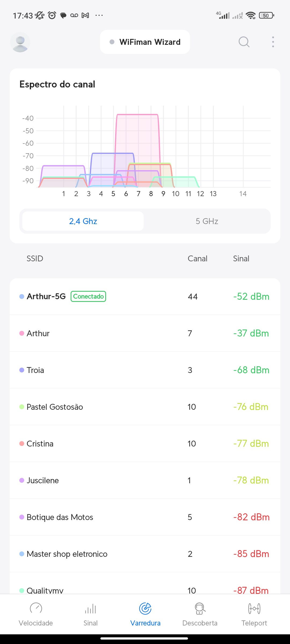Open the Pastel Gostosão network entry
This screenshot has height=644, width=290.
pyautogui.click(x=145, y=407)
